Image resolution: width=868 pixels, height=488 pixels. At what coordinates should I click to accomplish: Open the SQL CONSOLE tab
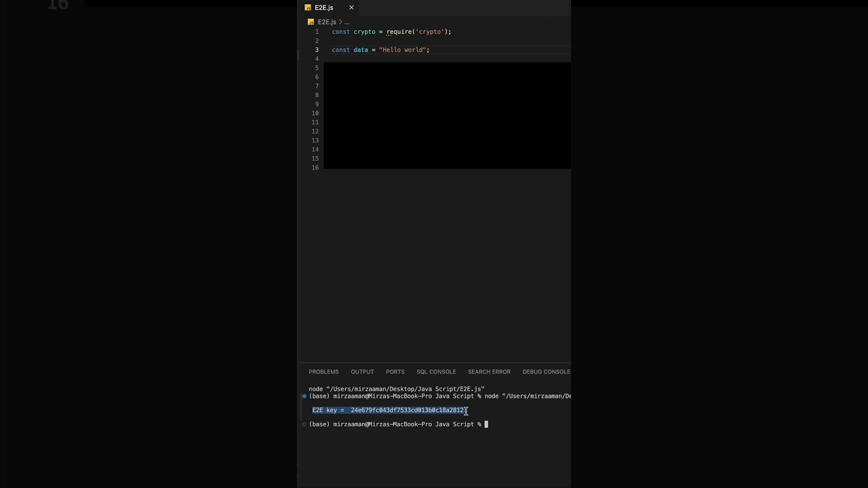point(436,371)
